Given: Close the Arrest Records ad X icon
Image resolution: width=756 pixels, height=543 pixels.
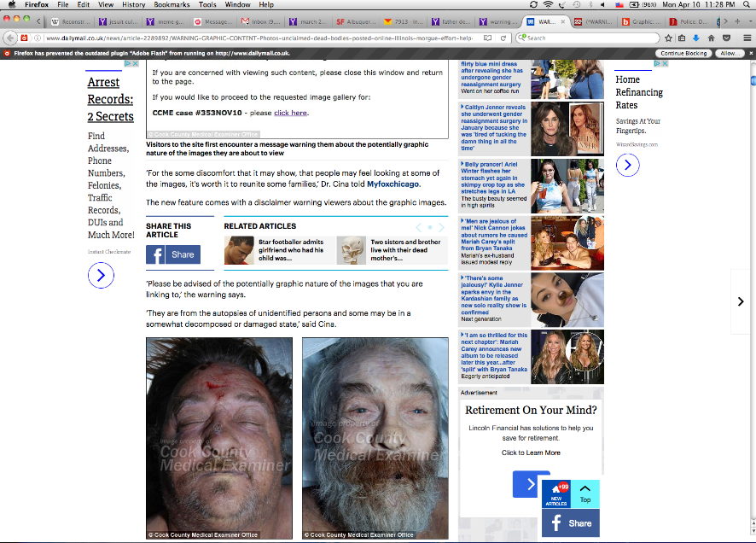Looking at the screenshot, I should click(x=136, y=64).
